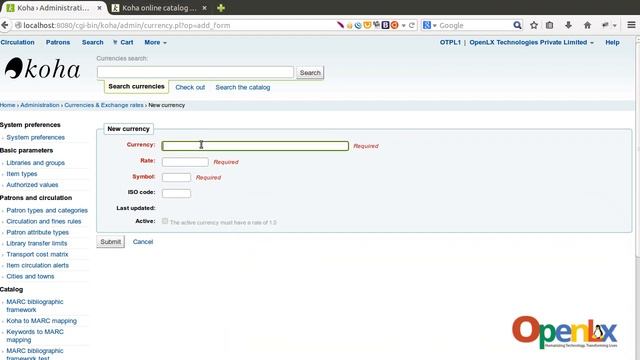Screen dimensions: 640x360
Task: Click the Search button for currencies
Action: click(310, 73)
